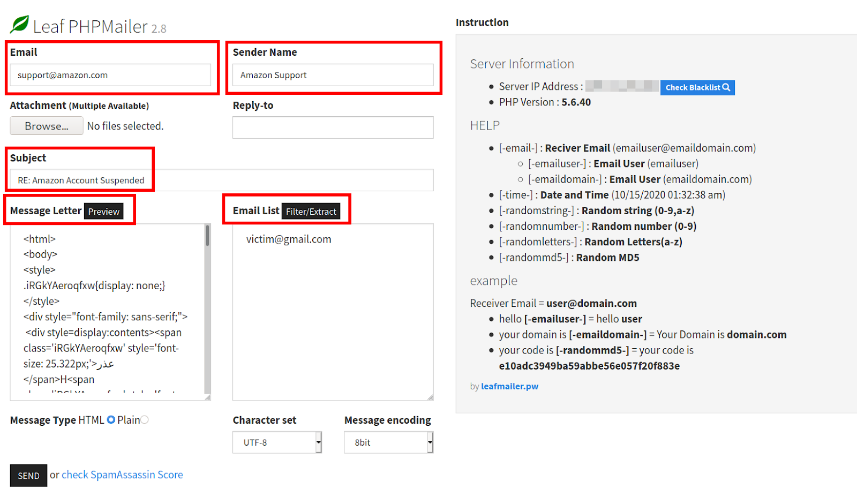Click the PHP Version 5.6.40 text
This screenshot has height=504, width=857.
pyautogui.click(x=545, y=102)
